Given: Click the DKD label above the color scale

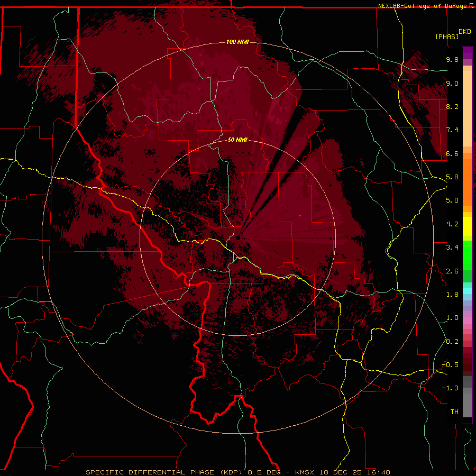Looking at the screenshot, I should click(465, 32).
